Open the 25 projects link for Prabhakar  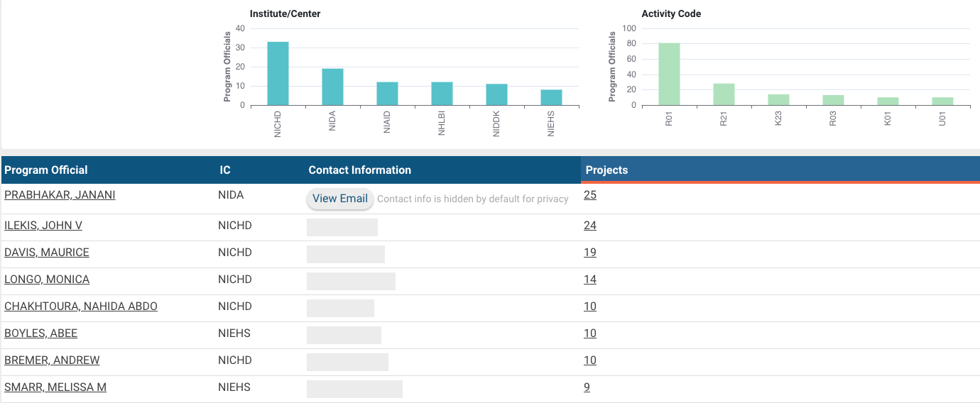[590, 195]
